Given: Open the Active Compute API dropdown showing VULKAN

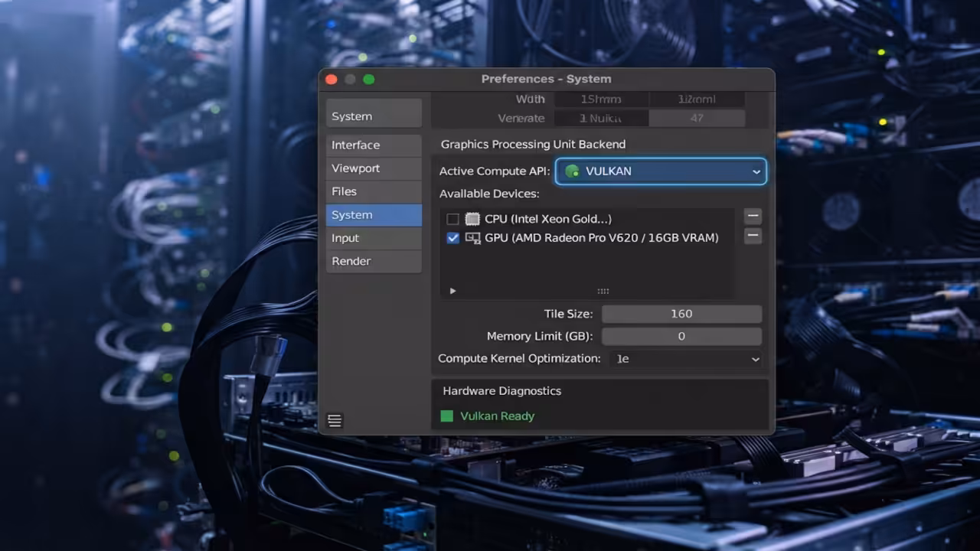Looking at the screenshot, I should pyautogui.click(x=661, y=171).
